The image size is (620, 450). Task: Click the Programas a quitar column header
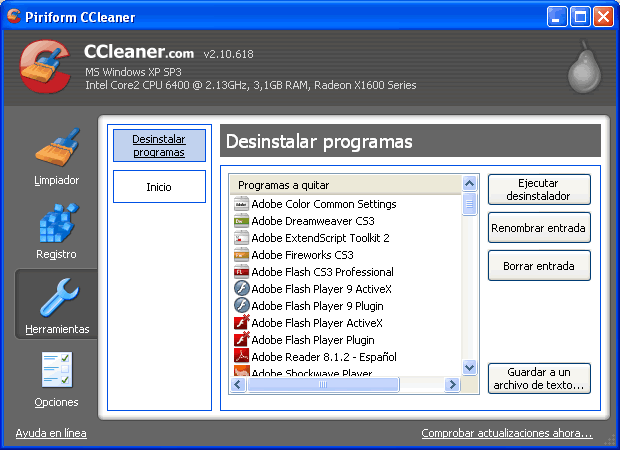tap(346, 185)
